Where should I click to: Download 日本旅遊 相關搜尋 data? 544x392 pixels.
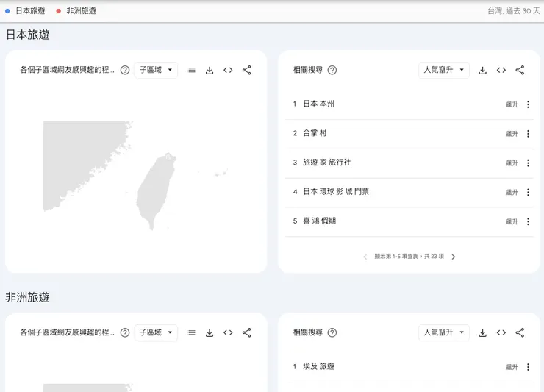[482, 70]
